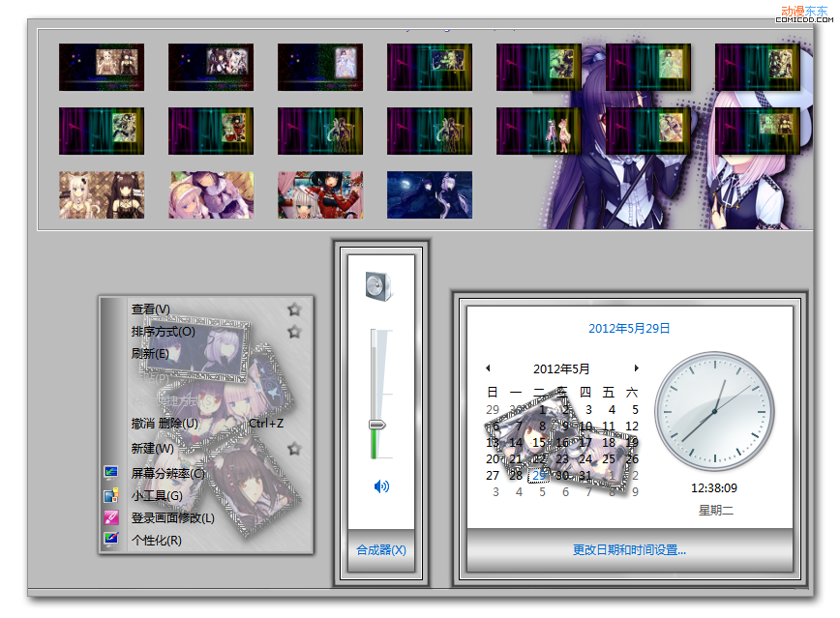Click the 小工具(G) gadgets icon
The height and width of the screenshot is (618, 840).
tap(111, 495)
